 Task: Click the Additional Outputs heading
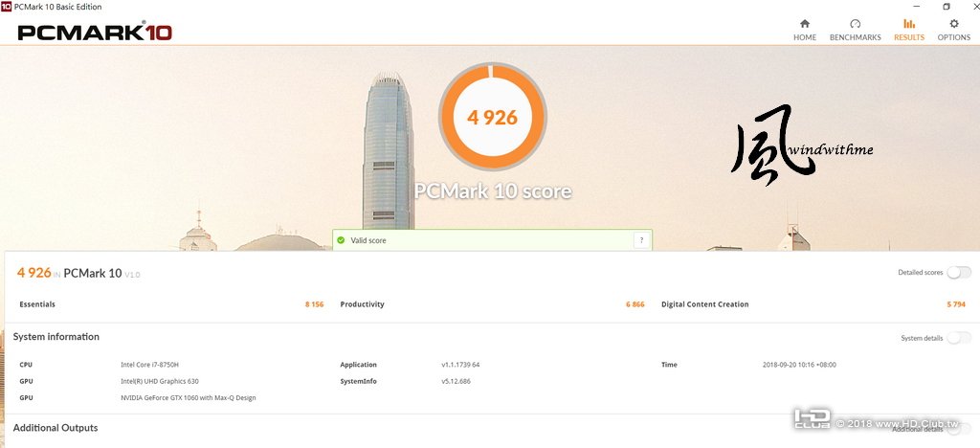pyautogui.click(x=56, y=428)
